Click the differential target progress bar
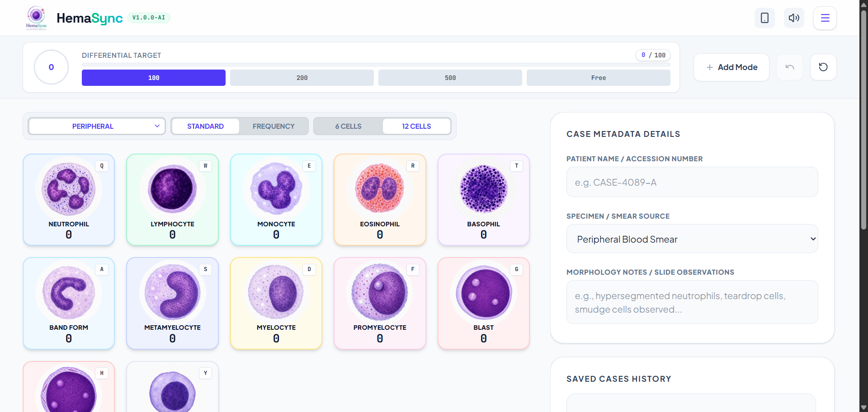 click(x=376, y=65)
